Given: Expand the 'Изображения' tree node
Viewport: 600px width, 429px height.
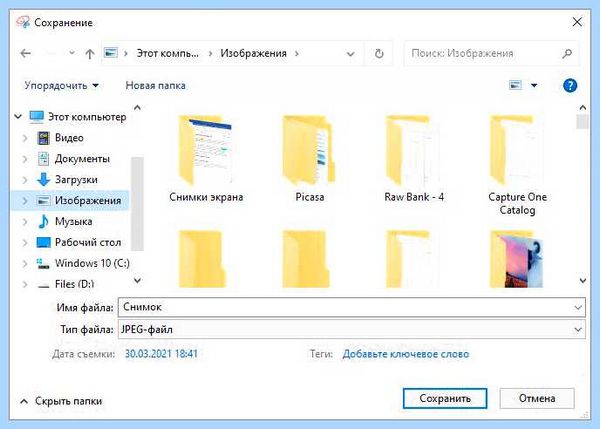Looking at the screenshot, I should click(25, 201).
